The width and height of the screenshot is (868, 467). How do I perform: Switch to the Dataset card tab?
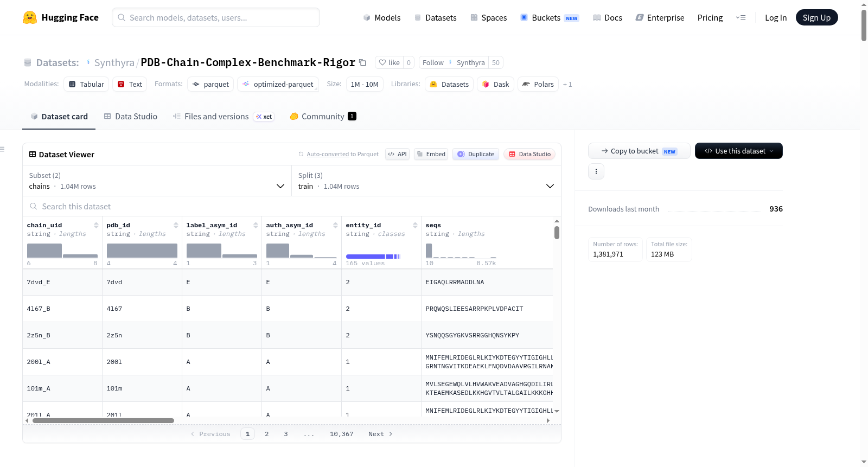(x=59, y=117)
